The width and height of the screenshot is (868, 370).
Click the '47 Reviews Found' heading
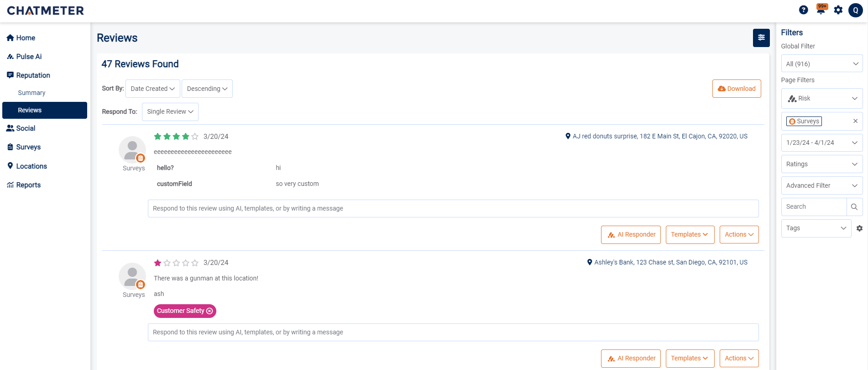pyautogui.click(x=140, y=64)
